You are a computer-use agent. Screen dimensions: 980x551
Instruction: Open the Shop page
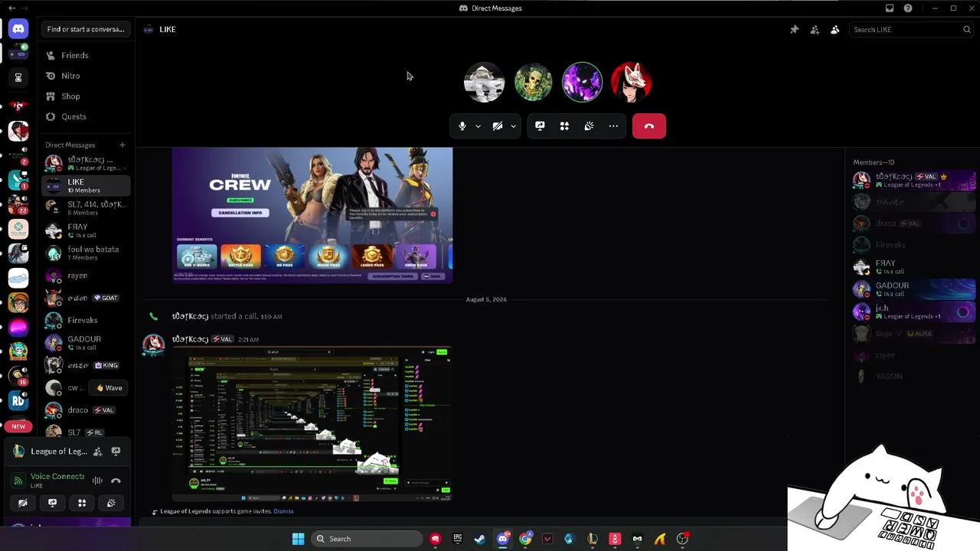click(x=86, y=96)
